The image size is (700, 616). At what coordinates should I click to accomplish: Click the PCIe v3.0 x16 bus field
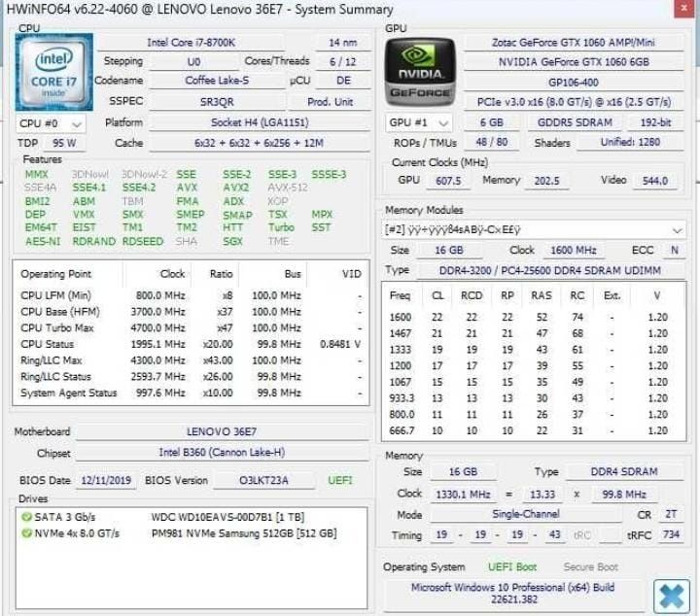574,102
